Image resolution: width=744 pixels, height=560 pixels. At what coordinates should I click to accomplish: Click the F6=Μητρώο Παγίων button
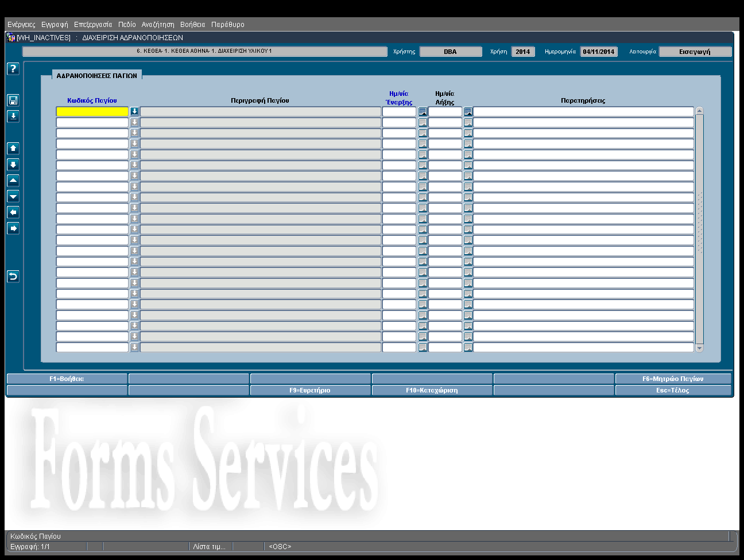tap(673, 379)
